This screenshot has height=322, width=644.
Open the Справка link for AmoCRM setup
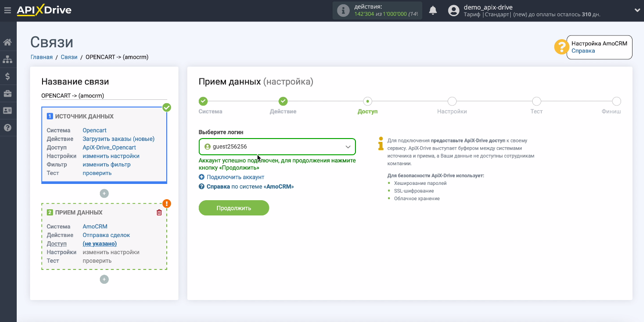point(583,51)
